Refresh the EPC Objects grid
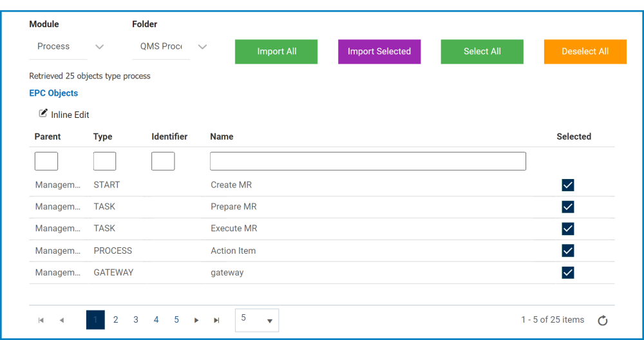The height and width of the screenshot is (340, 644). coord(603,321)
